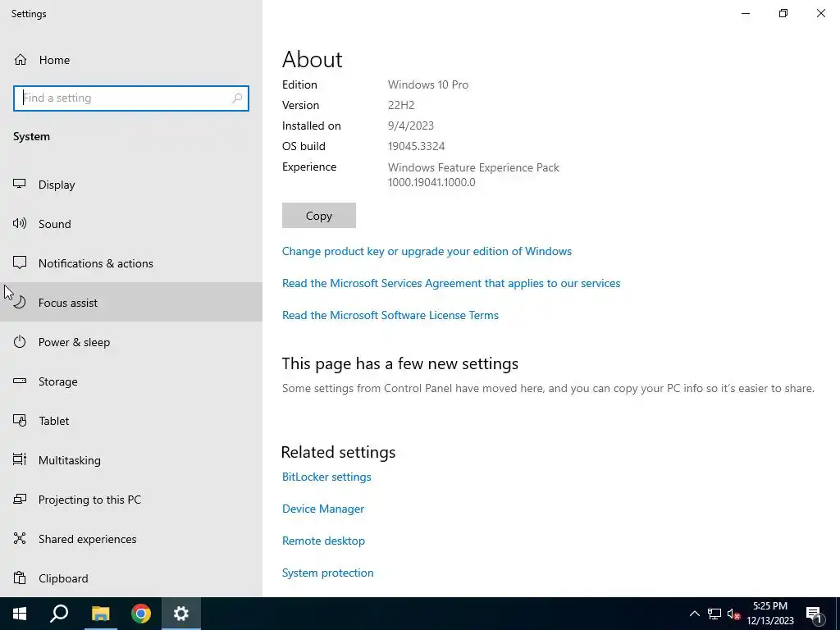Open File Explorer from taskbar
Screen dimensions: 840x630
(x=100, y=614)
